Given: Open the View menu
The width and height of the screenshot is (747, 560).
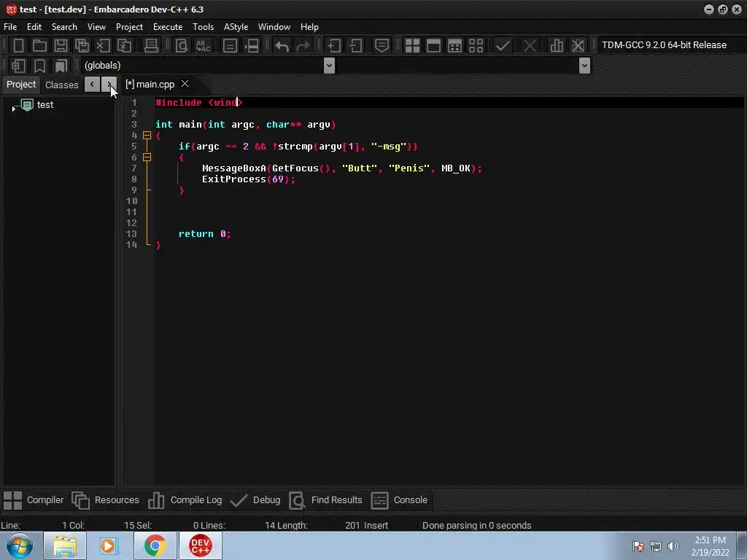Looking at the screenshot, I should point(96,27).
